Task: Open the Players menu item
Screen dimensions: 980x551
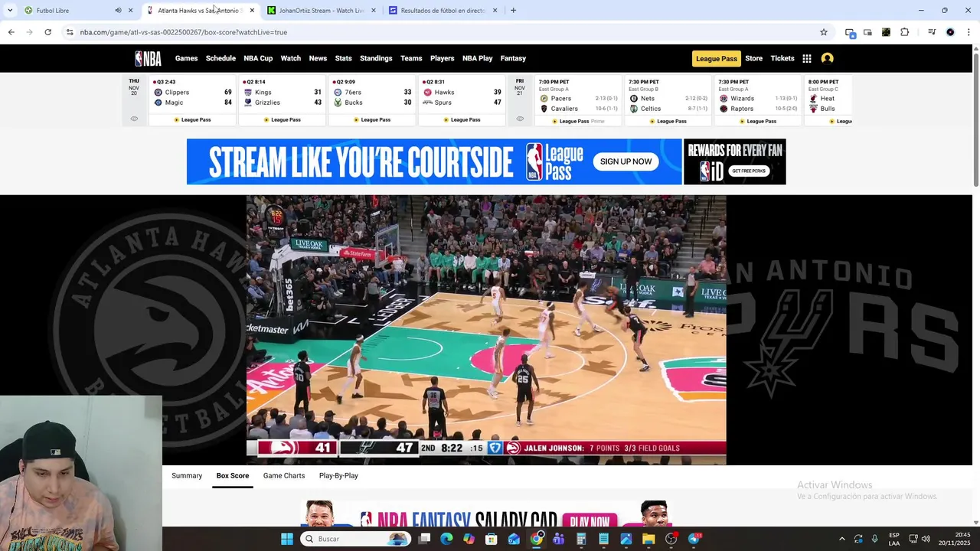Action: pos(442,58)
